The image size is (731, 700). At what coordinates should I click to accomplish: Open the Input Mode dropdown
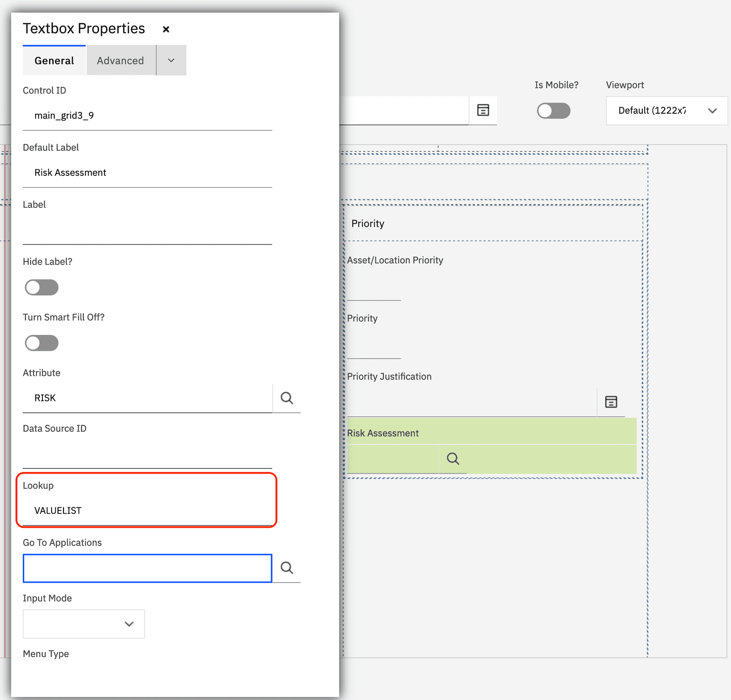coord(84,624)
